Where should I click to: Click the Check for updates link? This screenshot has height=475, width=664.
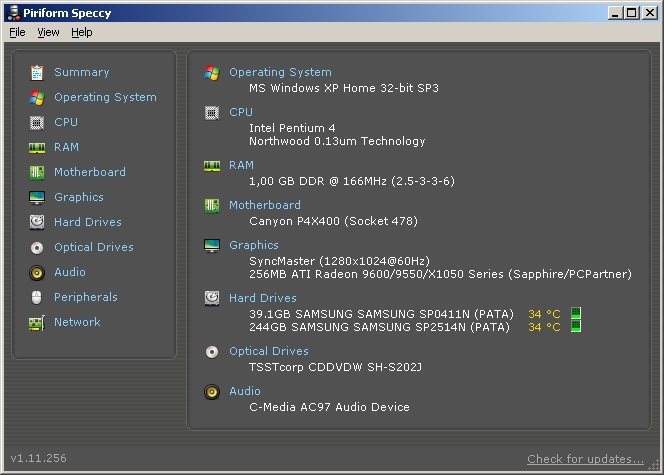(585, 459)
